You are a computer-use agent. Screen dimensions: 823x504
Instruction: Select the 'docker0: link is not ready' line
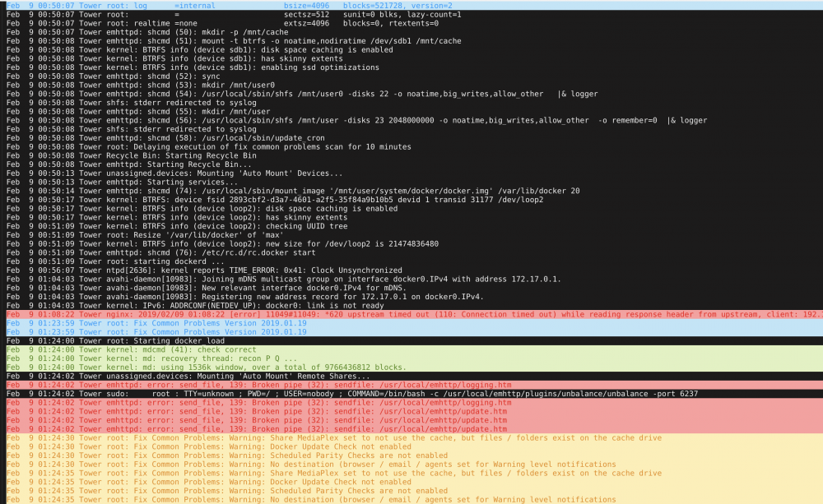[x=195, y=306]
